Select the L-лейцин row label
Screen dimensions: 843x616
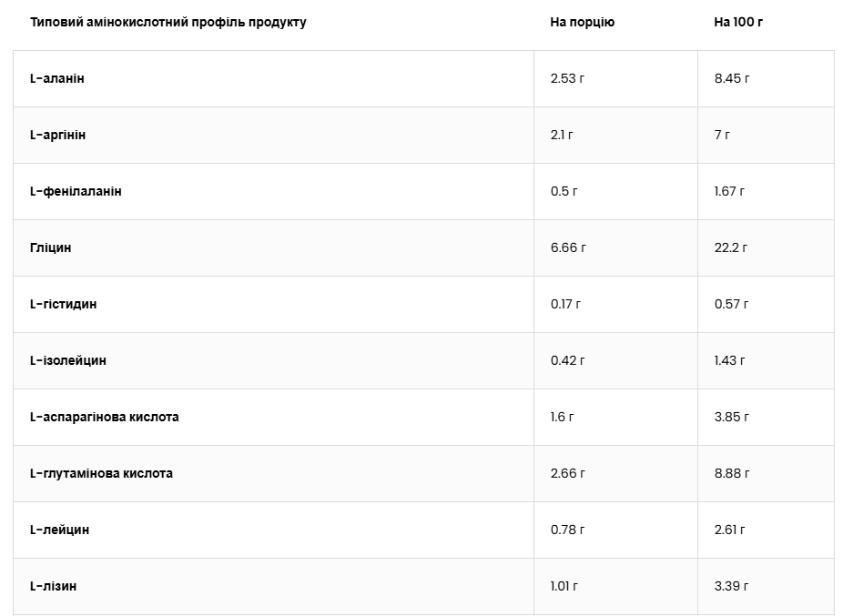(x=60, y=530)
